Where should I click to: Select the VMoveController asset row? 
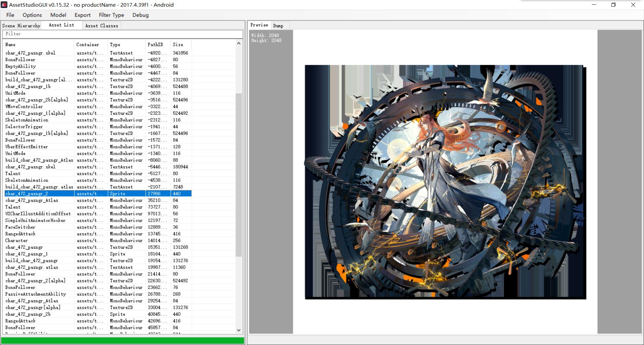click(x=98, y=107)
